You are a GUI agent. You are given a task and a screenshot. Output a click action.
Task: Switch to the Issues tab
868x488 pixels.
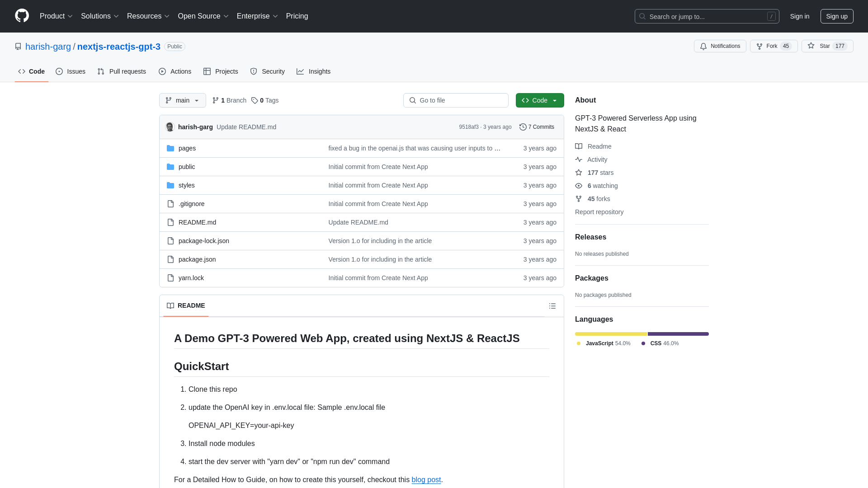71,71
